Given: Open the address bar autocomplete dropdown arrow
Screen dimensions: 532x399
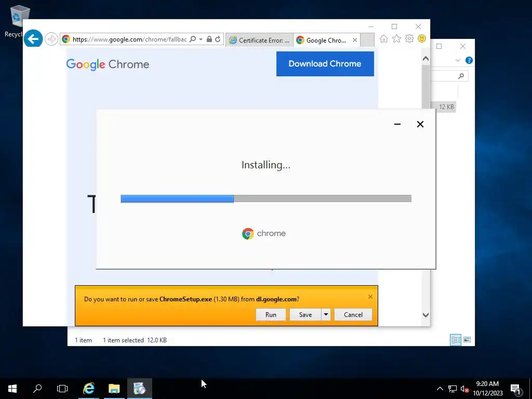Looking at the screenshot, I should [201, 39].
